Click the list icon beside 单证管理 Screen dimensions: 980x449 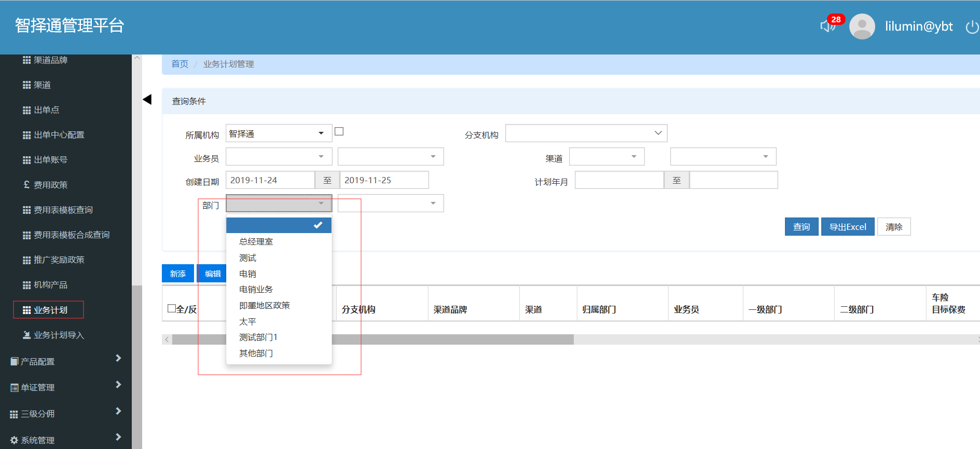tap(15, 388)
